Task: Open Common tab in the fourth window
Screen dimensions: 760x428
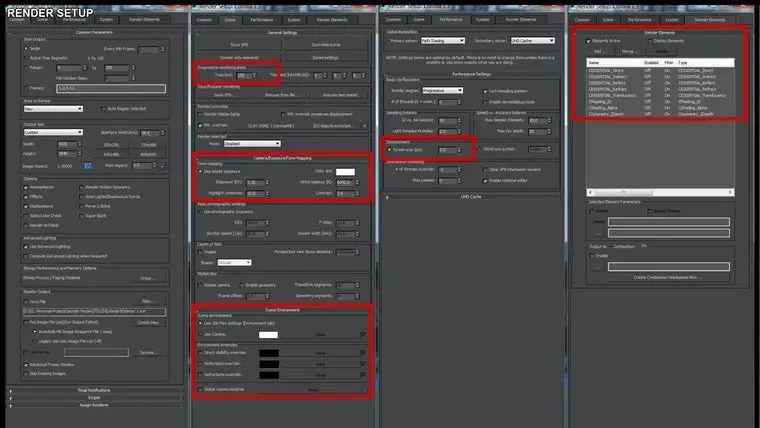Action: pos(582,20)
